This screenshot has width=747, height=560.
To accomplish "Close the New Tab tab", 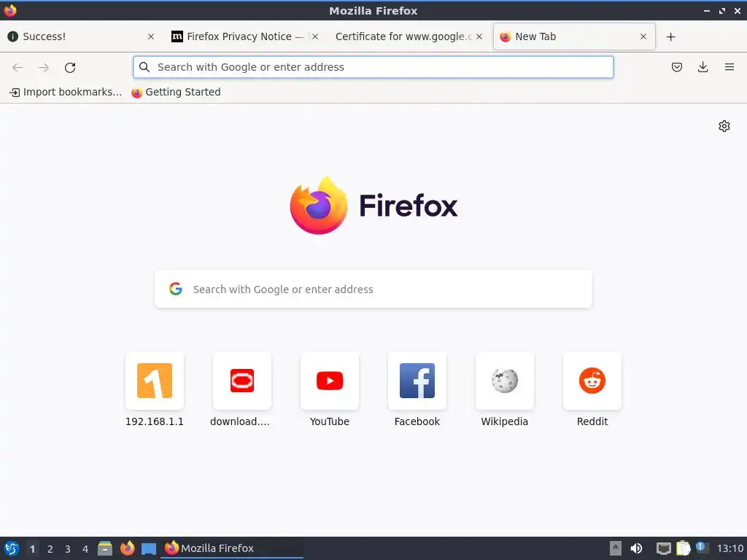I will click(643, 36).
